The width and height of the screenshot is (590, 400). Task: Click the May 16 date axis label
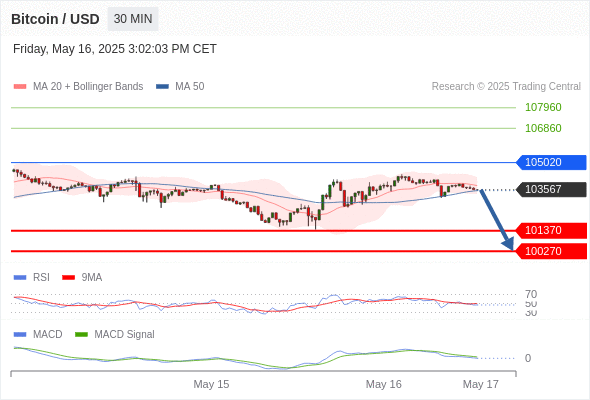pos(383,384)
